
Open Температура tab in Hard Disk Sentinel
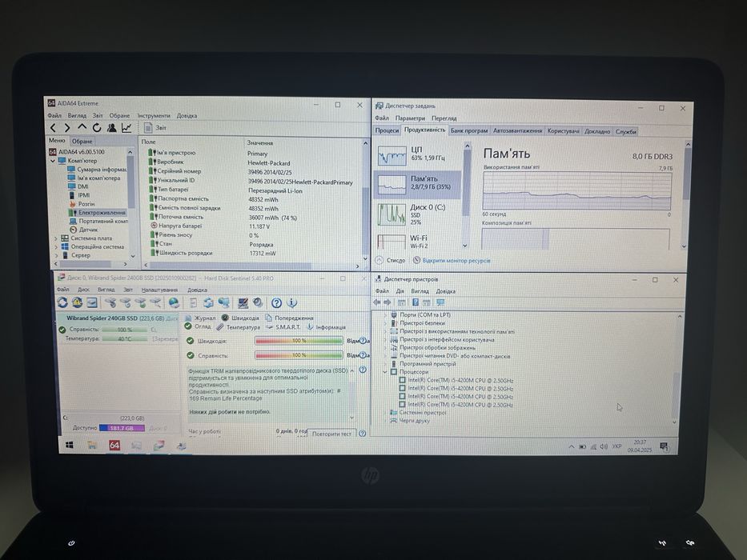coord(239,327)
